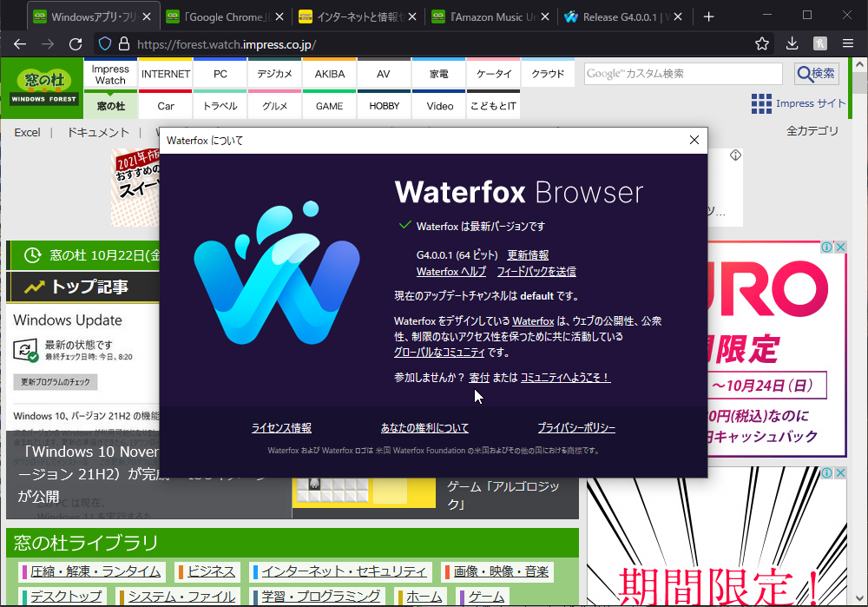Viewport: 868px width, 607px height.
Task: Toggle tracking protection via the shield icon
Action: [103, 43]
